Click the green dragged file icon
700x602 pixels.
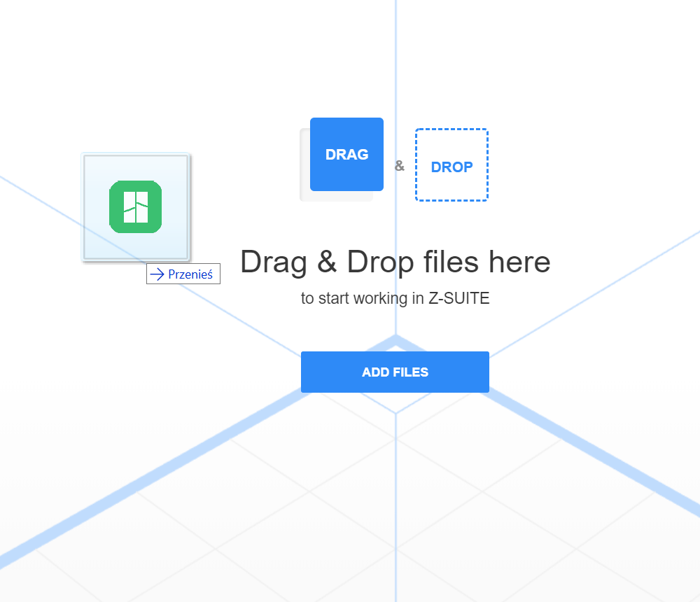136,206
